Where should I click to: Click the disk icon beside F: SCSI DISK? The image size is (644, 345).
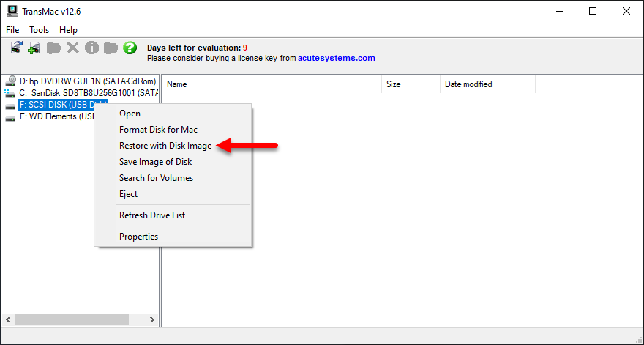tap(10, 107)
